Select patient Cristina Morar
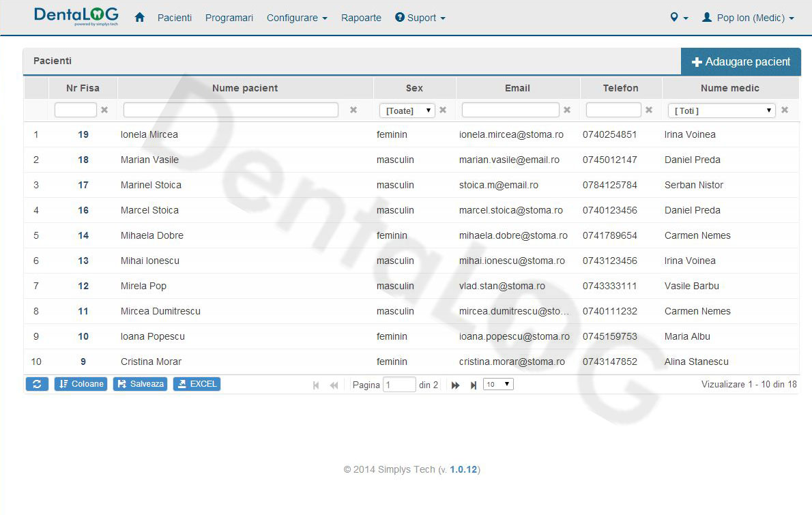 (x=151, y=362)
